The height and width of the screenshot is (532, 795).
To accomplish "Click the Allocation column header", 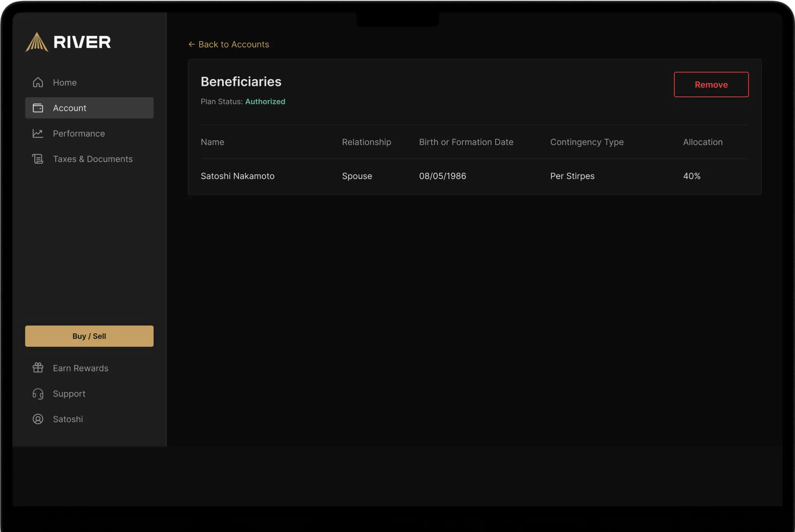I will pos(703,142).
